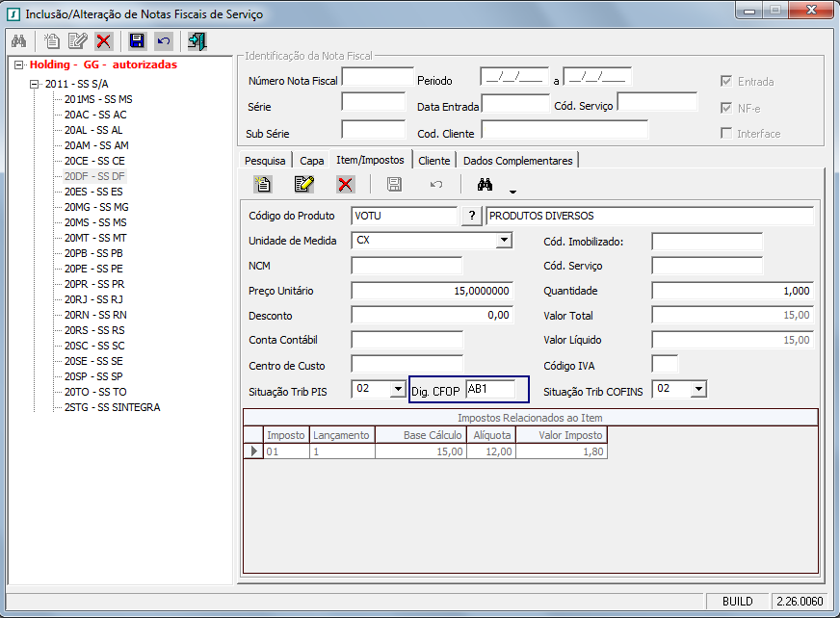Collapse the 2011 - SS S/A tree node
Screen dimensions: 840x618
[36, 84]
